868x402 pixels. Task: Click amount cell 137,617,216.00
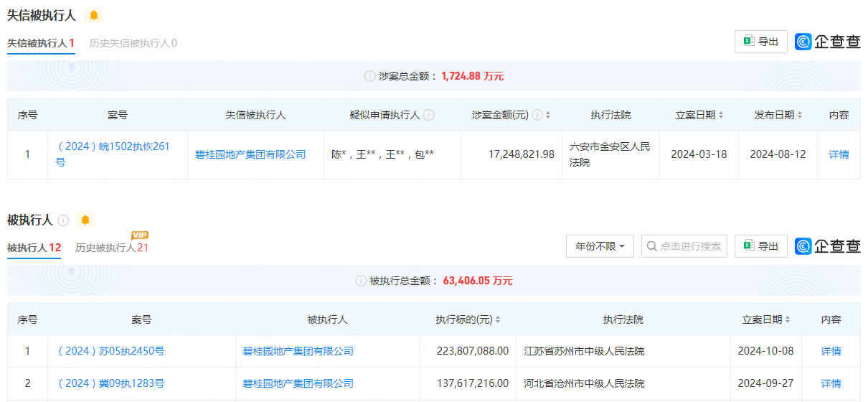(x=473, y=383)
